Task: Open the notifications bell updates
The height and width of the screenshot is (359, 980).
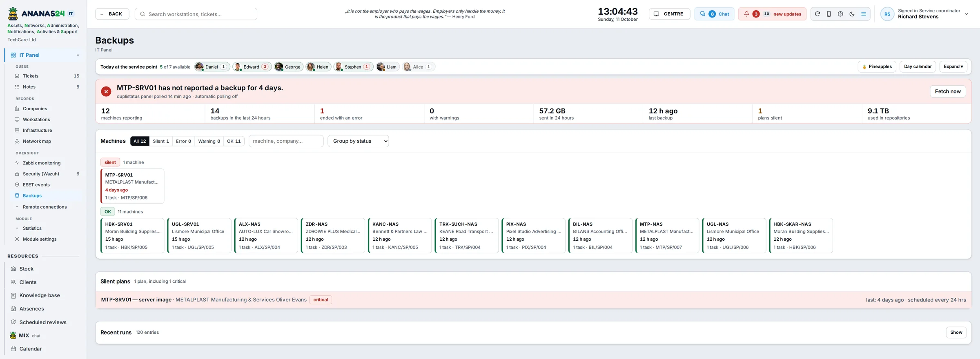Action: pos(772,14)
